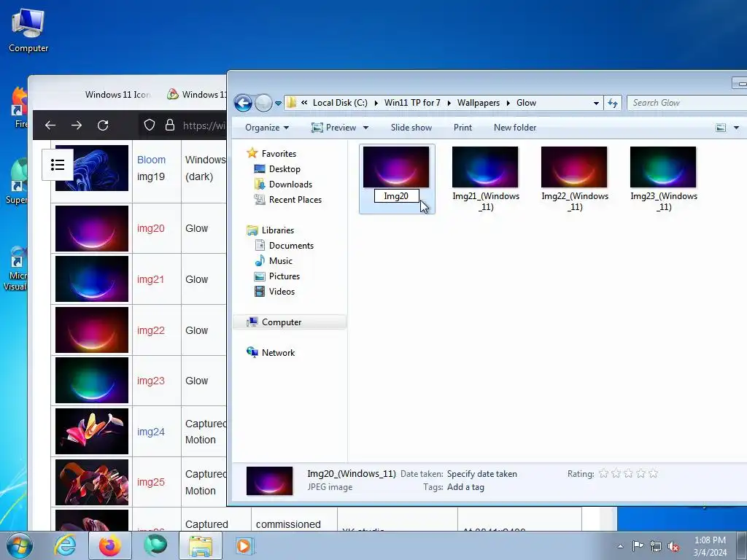
Task: Click the Explorer back arrow button
Action: coord(243,103)
